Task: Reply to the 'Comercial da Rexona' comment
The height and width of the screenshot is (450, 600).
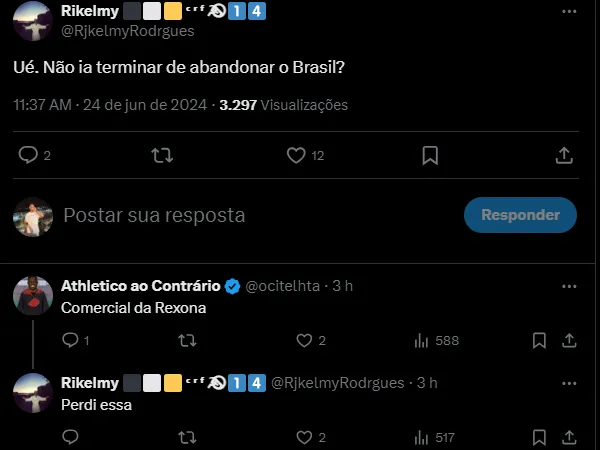Action: [70, 340]
